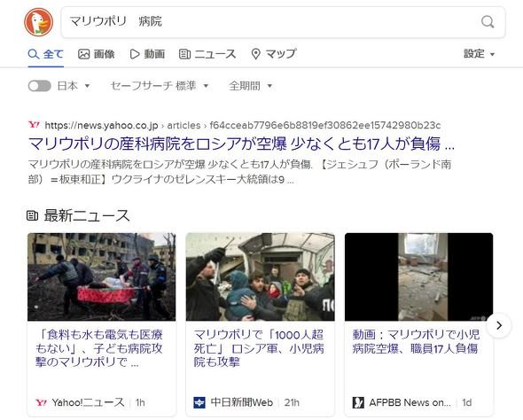Expand the 日本 region dropdown
The width and height of the screenshot is (523, 420).
[74, 86]
